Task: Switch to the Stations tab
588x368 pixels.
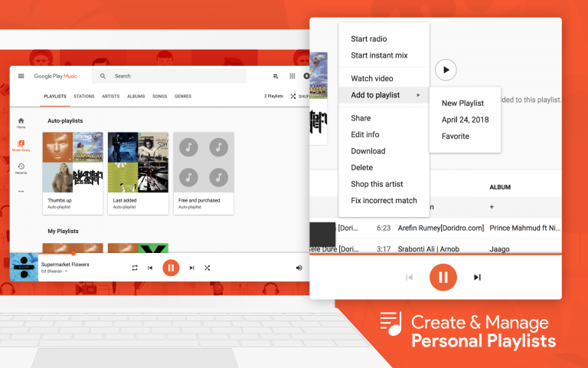Action: (x=83, y=97)
